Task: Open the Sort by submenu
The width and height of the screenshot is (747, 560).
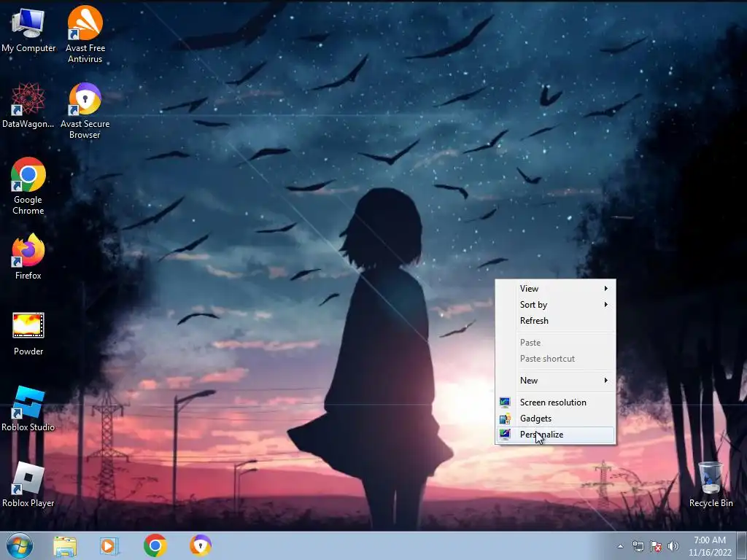Action: 555,305
